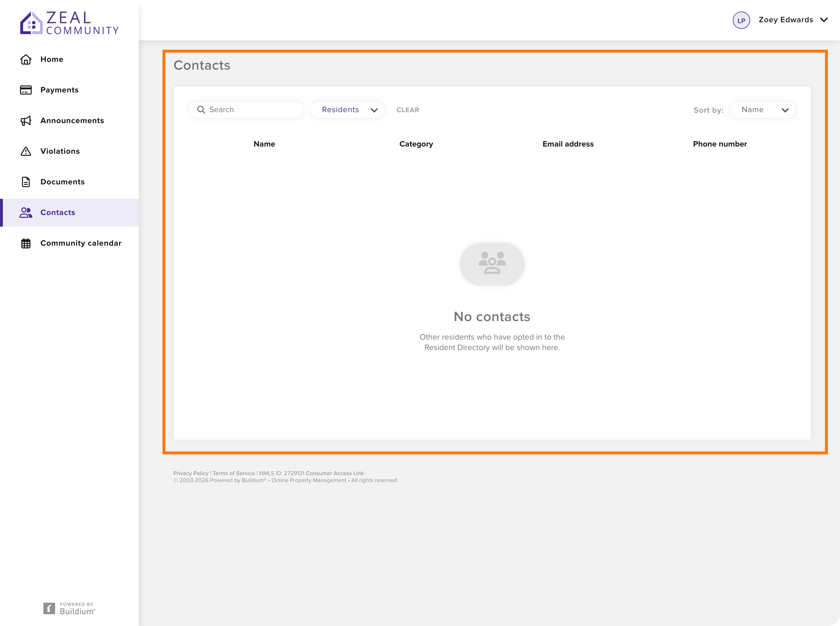Click the Contacts people icon

26,213
